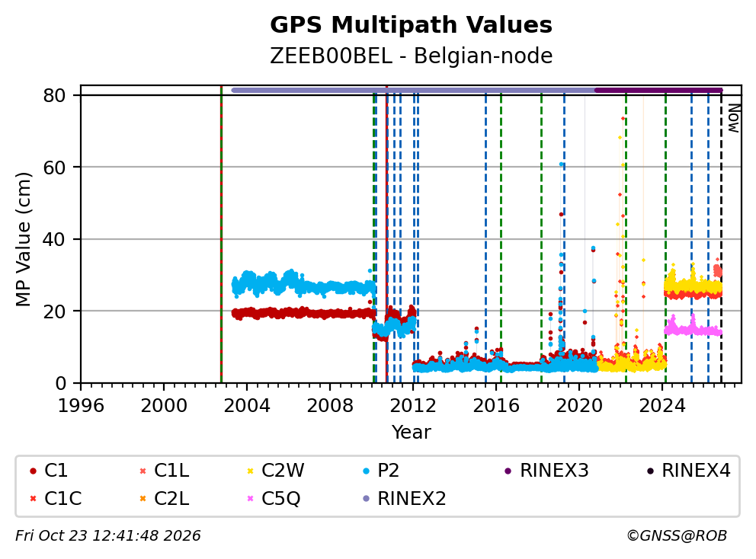Image resolution: width=756 pixels, height=559 pixels.
Task: Click the x-axis tick label 1996
Action: tap(81, 406)
